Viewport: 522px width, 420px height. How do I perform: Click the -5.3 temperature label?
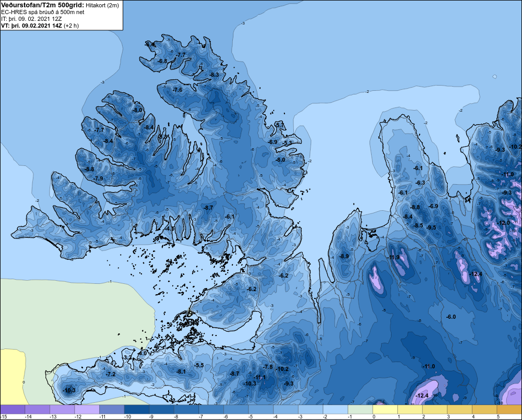(x=288, y=143)
